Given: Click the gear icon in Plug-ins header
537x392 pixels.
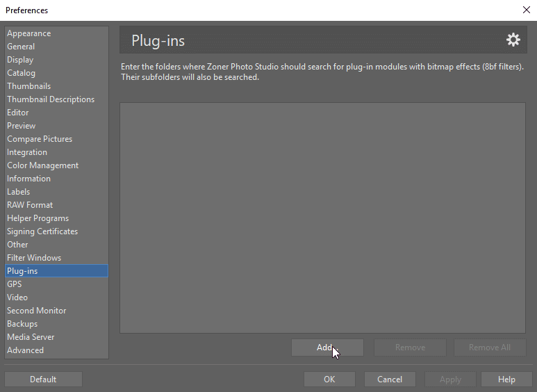Looking at the screenshot, I should pyautogui.click(x=513, y=40).
